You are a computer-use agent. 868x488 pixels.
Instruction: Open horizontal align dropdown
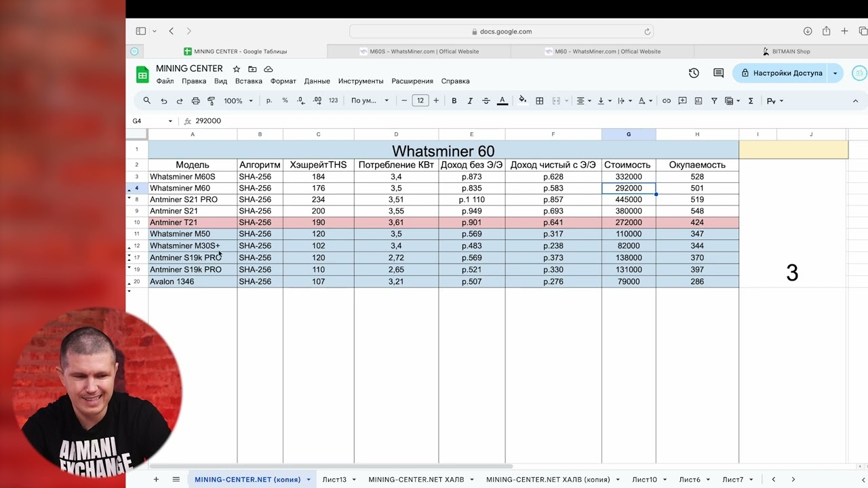[x=583, y=101]
